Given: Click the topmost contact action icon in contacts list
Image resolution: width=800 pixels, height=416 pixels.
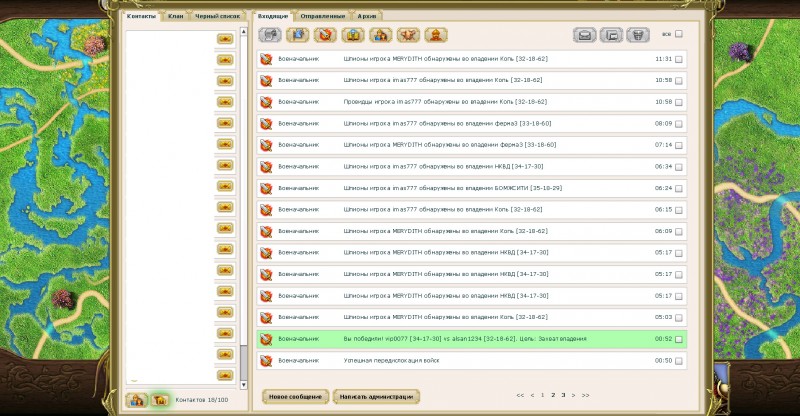Looking at the screenshot, I should pyautogui.click(x=225, y=38).
